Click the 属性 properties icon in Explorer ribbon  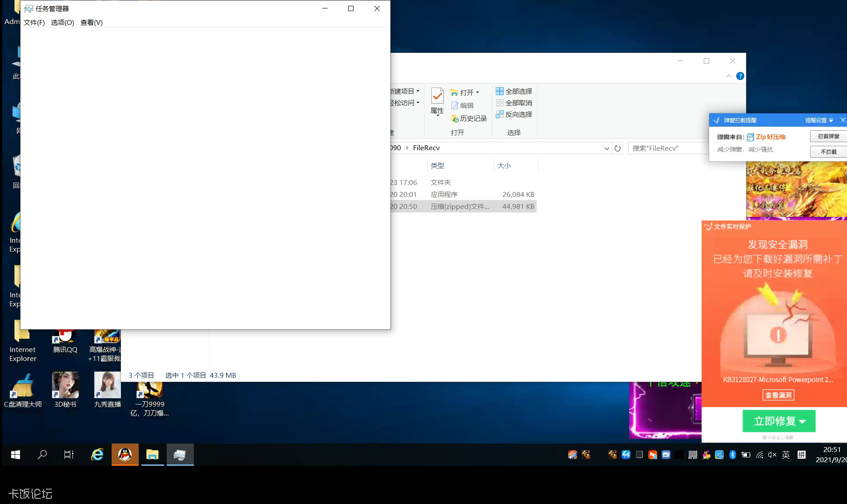coord(437,101)
